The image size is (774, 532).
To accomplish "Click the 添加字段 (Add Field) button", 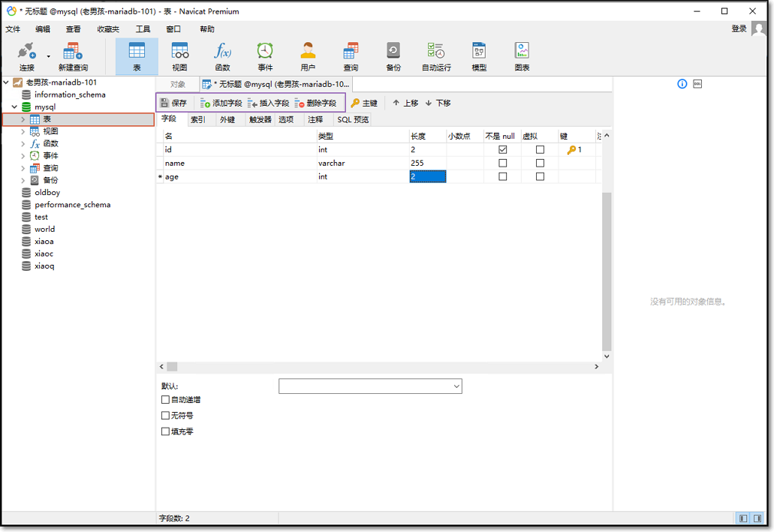I will [x=221, y=103].
